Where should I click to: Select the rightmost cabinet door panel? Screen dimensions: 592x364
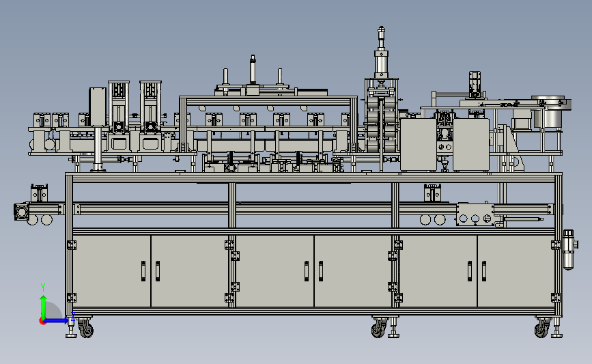pos(516,271)
